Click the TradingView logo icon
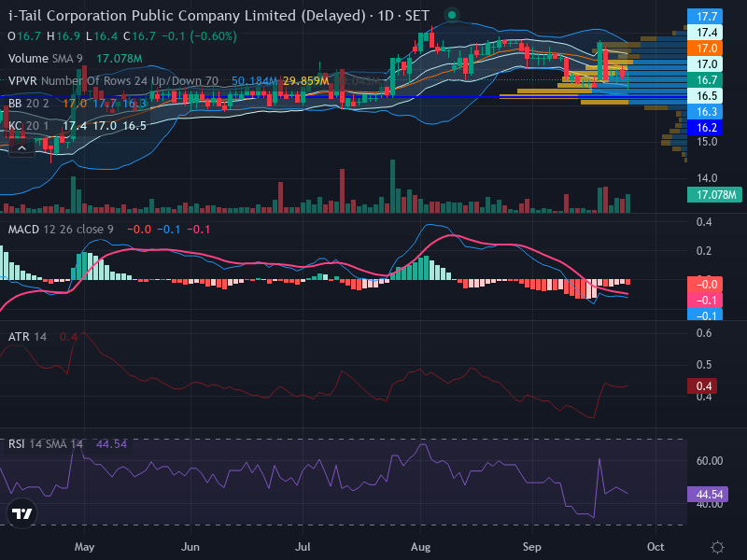The image size is (747, 560). click(x=21, y=513)
